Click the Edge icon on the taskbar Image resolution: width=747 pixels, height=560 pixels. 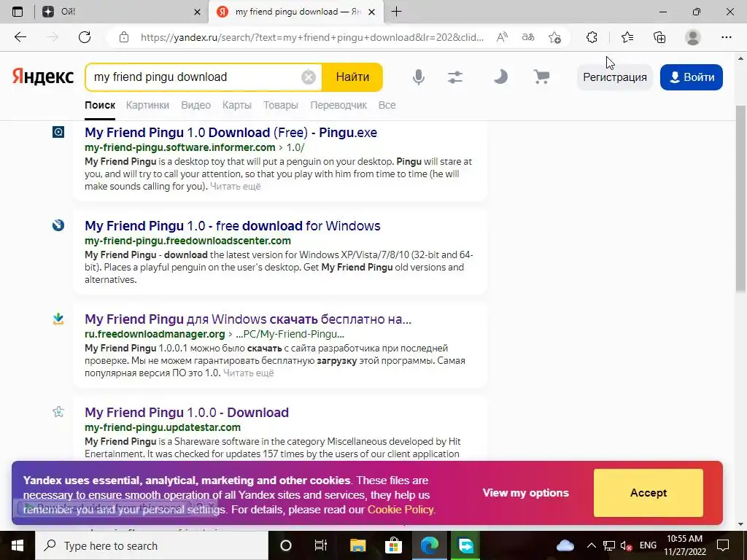tap(429, 545)
